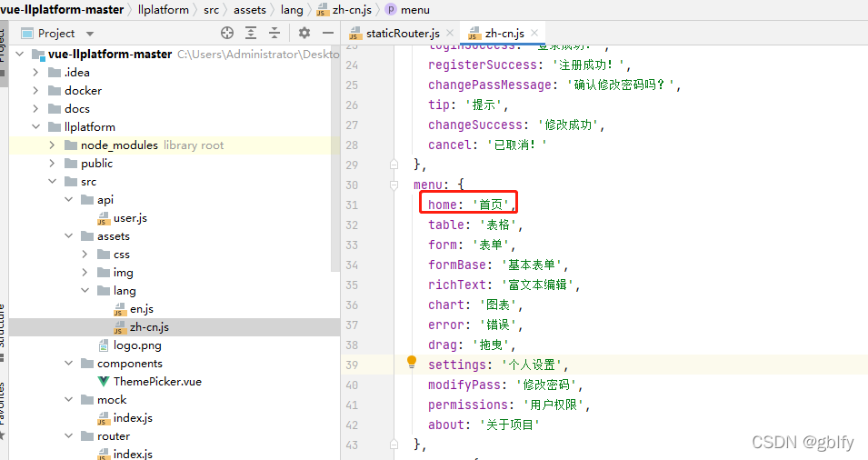Click the permissions key on line 41
The height and width of the screenshot is (460, 868).
(468, 405)
